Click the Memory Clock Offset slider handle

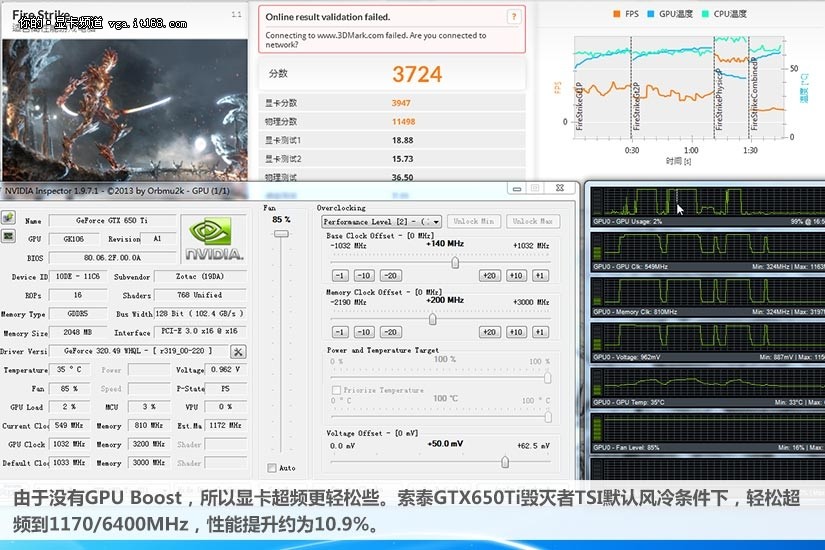pos(432,319)
